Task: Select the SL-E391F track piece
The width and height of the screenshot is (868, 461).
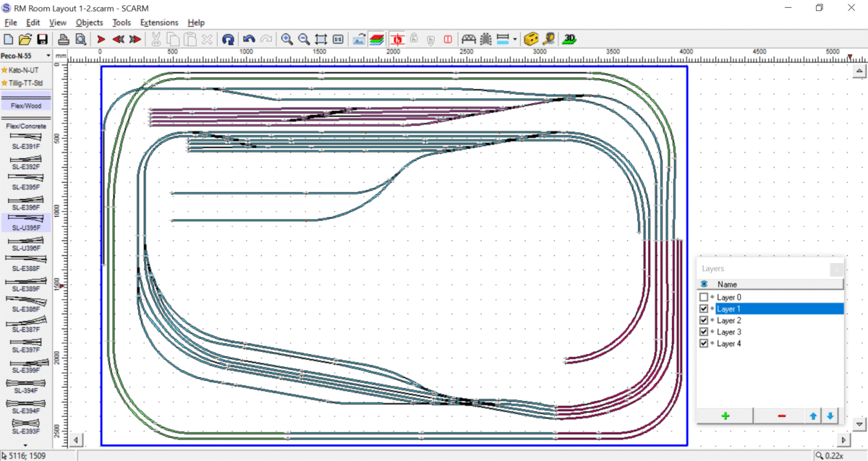Action: coord(26,139)
